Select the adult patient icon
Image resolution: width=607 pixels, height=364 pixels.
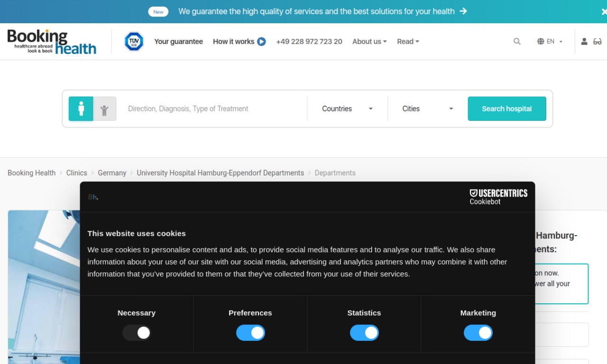(x=81, y=109)
